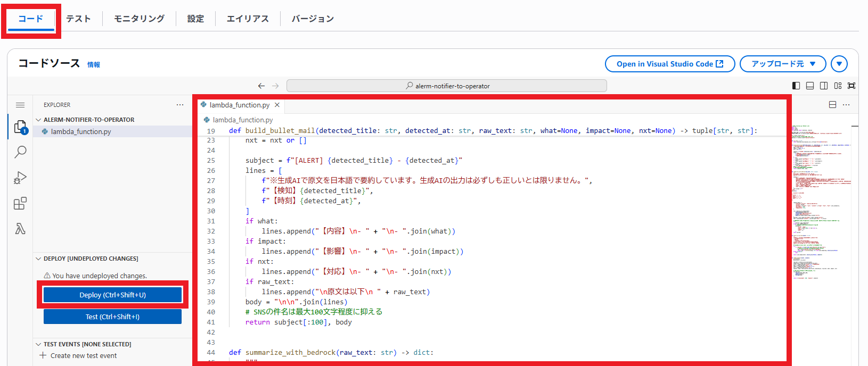This screenshot has height=366, width=868.
Task: Click Open in Visual Studio Code button
Action: (x=669, y=64)
